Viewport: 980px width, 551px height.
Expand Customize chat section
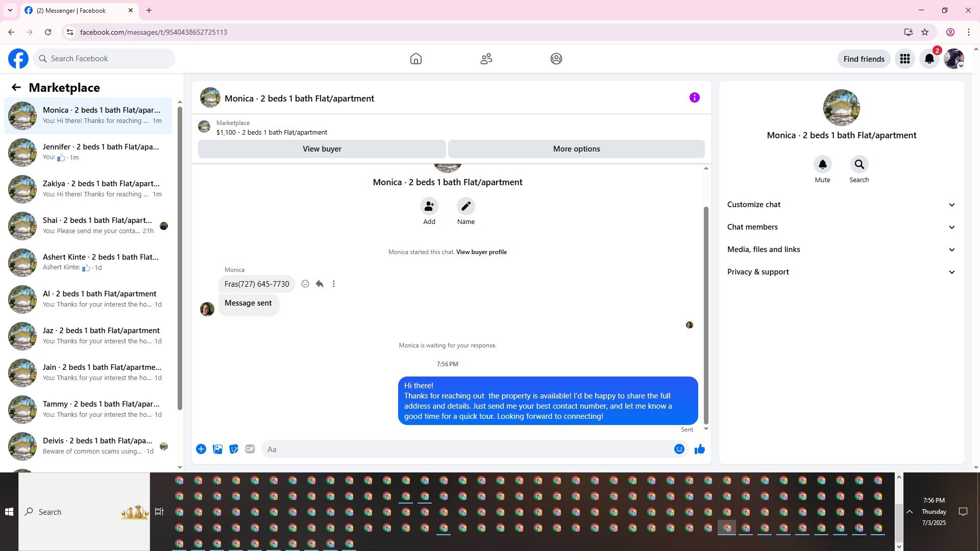(841, 205)
